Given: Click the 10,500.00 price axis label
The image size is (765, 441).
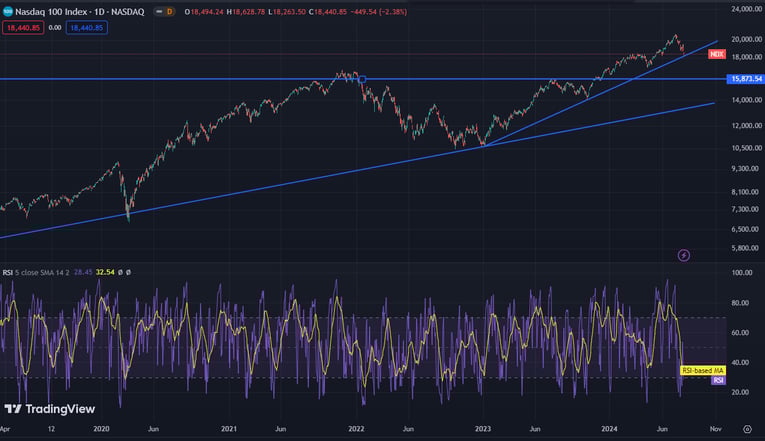Looking at the screenshot, I should (746, 148).
